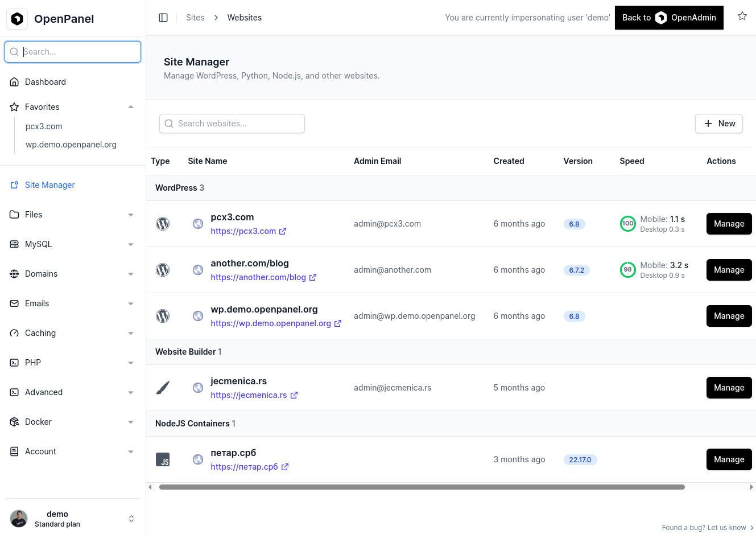Click the star icon in the top right corner
This screenshot has height=538, width=756.
click(x=742, y=17)
